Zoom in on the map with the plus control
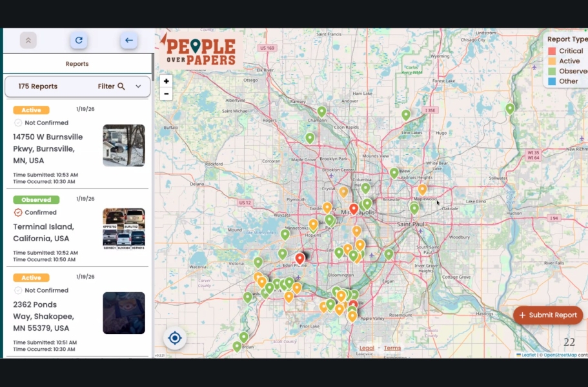 click(x=166, y=81)
